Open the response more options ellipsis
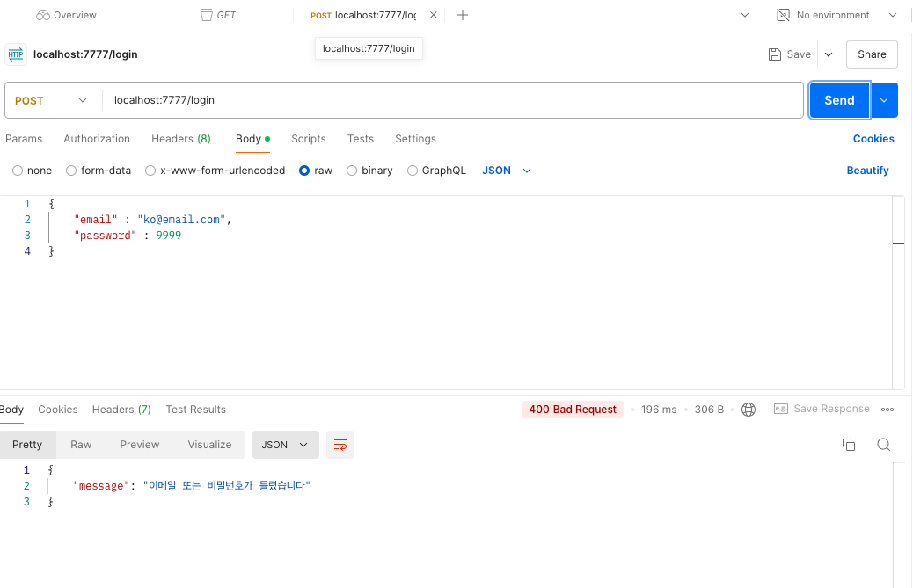Image resolution: width=913 pixels, height=588 pixels. [x=887, y=410]
